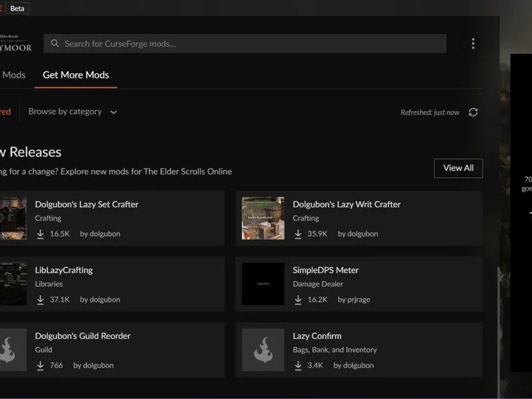Open the Dolgubon's Lazy Writ Crafter mod title
The width and height of the screenshot is (532, 399).
tap(346, 204)
